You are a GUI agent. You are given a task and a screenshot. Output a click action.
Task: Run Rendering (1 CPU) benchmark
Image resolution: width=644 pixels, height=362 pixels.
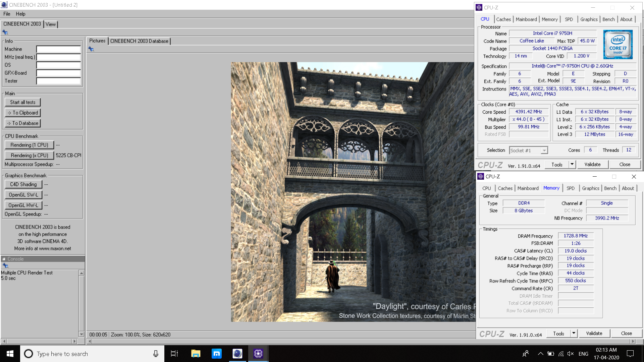pyautogui.click(x=29, y=145)
